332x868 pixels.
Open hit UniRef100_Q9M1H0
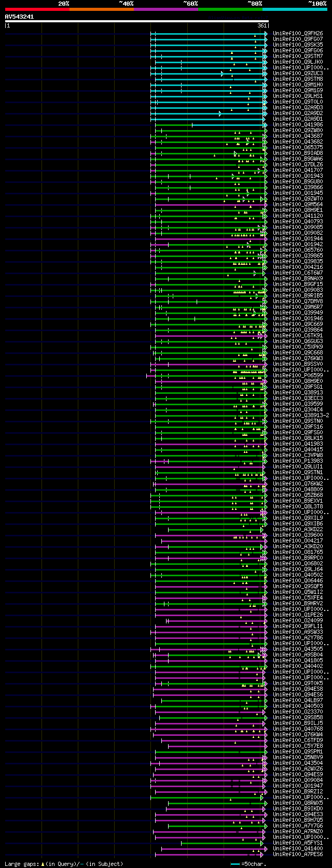pos(298,84)
